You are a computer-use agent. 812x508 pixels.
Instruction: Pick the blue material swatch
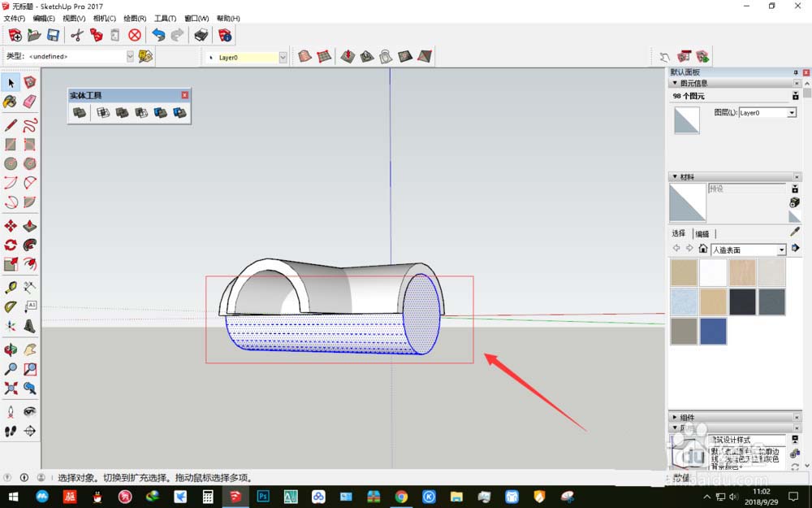point(713,332)
